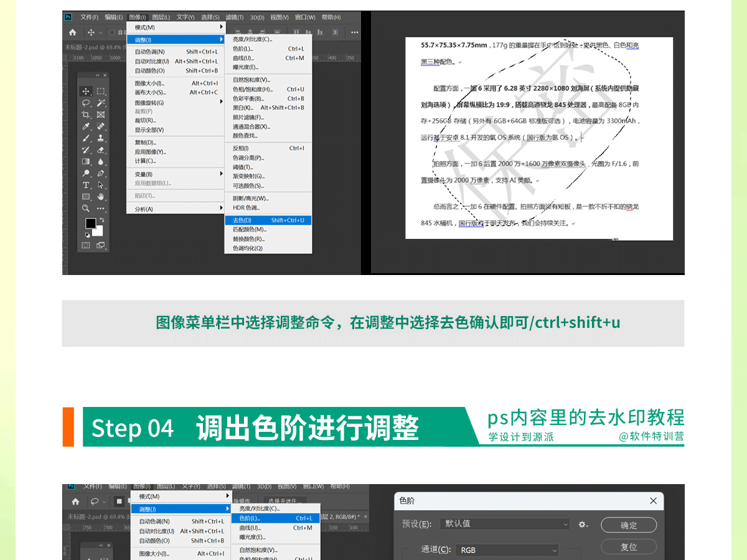This screenshot has height=560, width=747.
Task: Click the black foreground color swatch
Action: click(x=91, y=223)
